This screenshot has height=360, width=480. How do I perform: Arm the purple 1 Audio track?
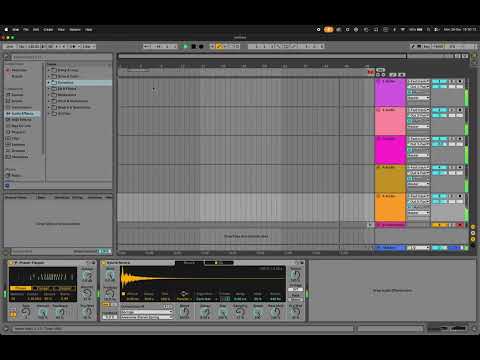(460, 81)
